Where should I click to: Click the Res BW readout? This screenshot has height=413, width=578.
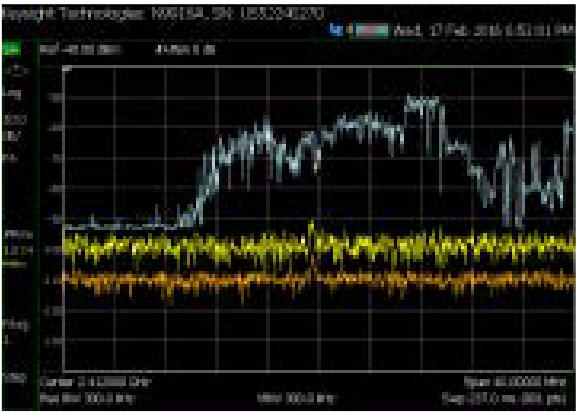[x=87, y=398]
